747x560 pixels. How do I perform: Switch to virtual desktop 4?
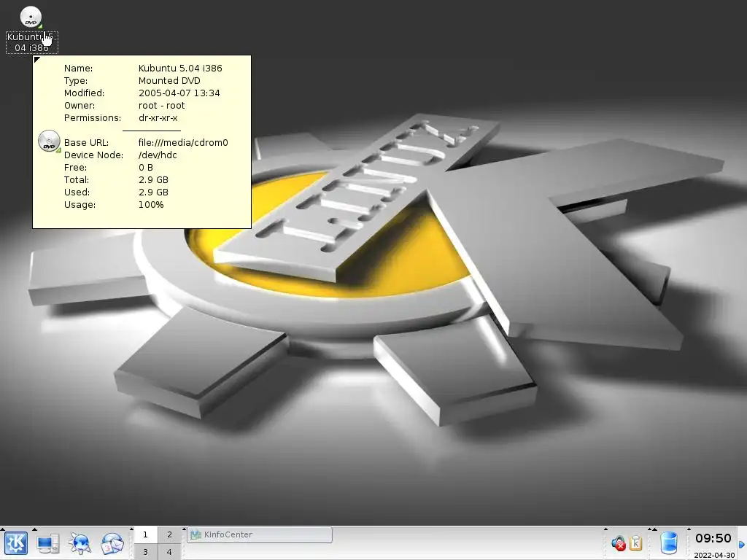pyautogui.click(x=169, y=552)
